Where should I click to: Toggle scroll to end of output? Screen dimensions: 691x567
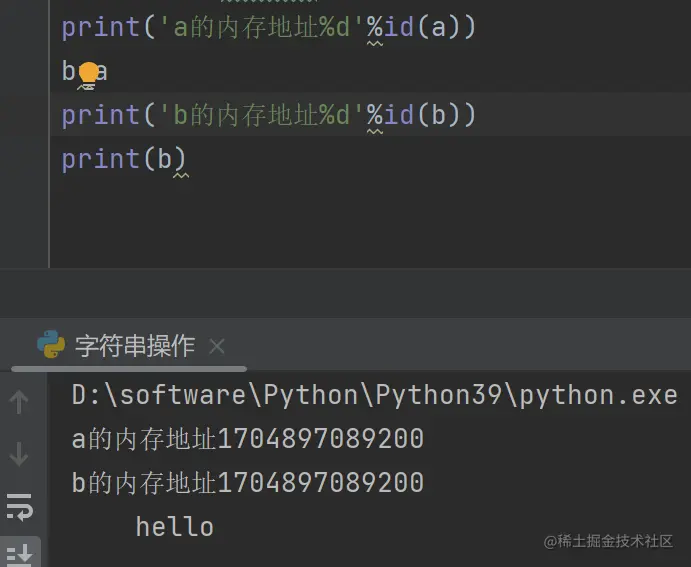[x=19, y=553]
